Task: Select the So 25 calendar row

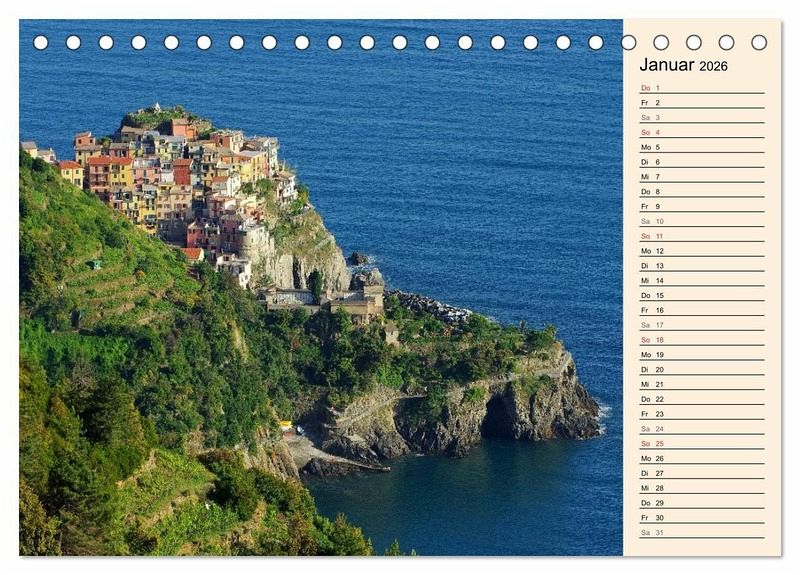Action: pos(702,443)
